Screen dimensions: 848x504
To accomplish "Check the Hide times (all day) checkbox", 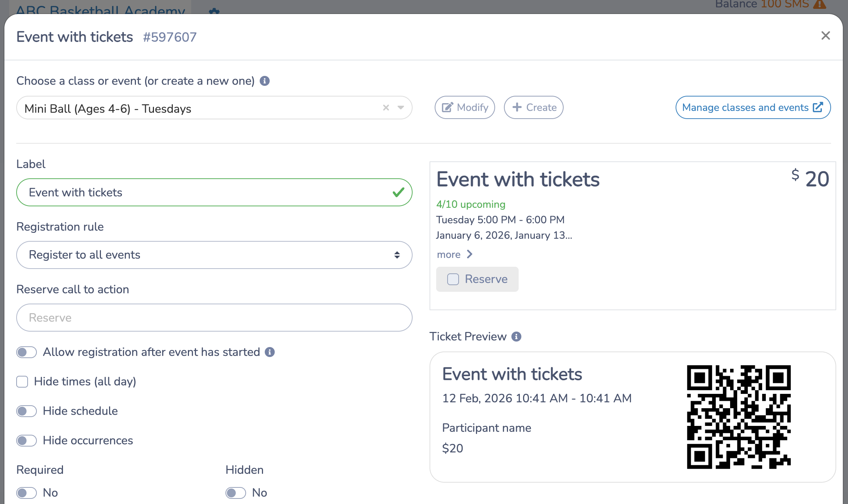I will click(22, 382).
